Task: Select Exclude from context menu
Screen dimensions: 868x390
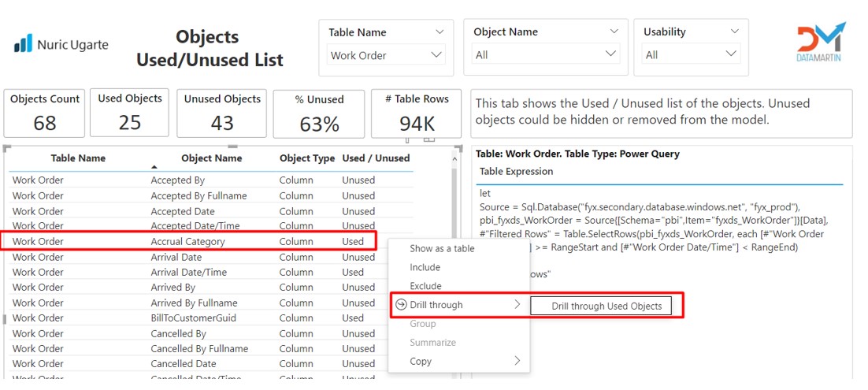Action: pyautogui.click(x=425, y=286)
